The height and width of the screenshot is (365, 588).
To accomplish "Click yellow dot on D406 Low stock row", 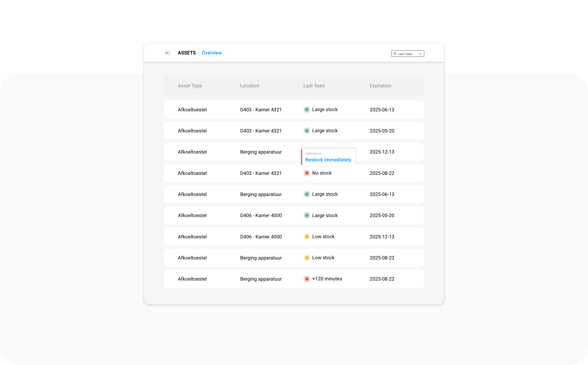I will point(307,237).
